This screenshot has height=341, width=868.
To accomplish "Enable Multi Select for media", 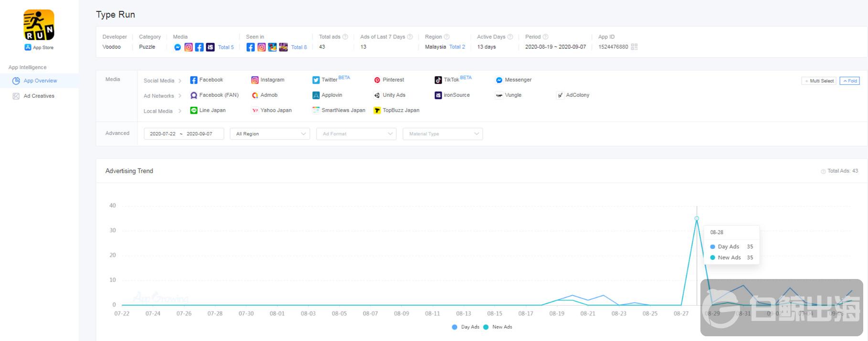I will [x=818, y=81].
